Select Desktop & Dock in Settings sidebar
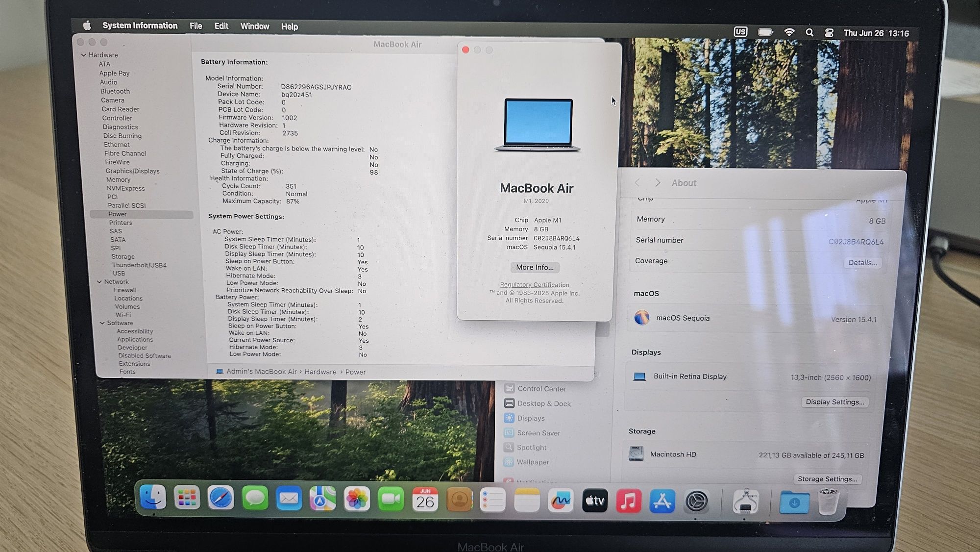This screenshot has width=980, height=552. click(x=538, y=403)
